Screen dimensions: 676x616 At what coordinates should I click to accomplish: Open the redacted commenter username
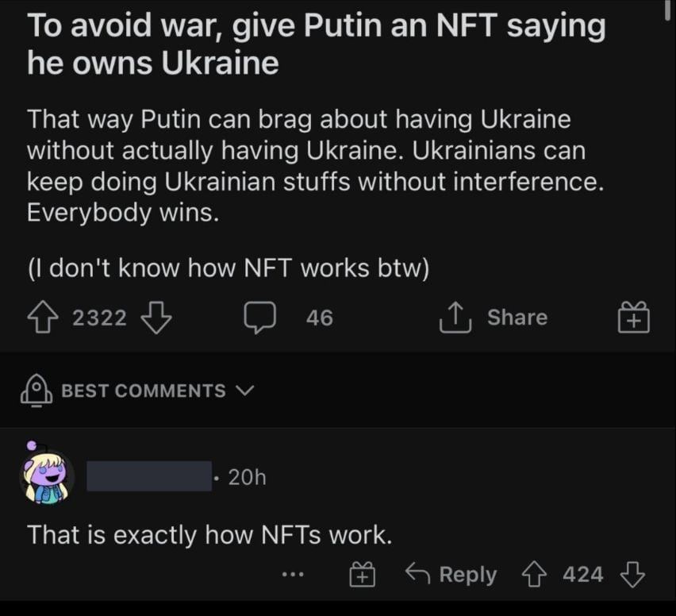click(x=149, y=477)
